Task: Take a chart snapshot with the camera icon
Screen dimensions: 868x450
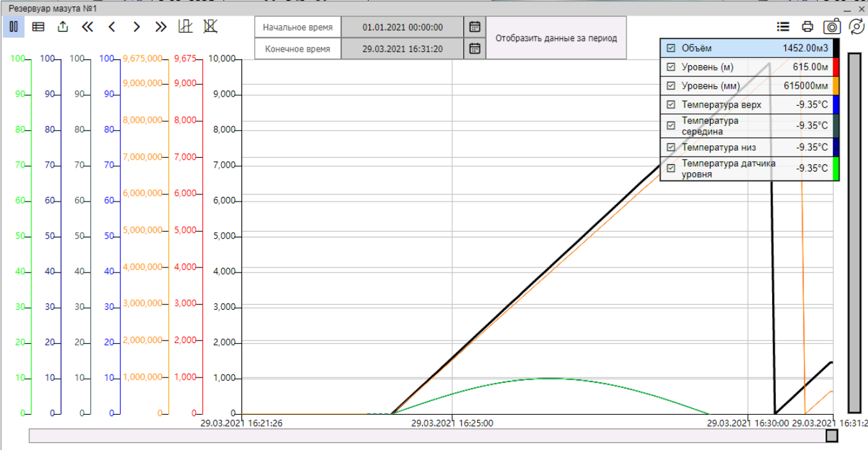Action: tap(831, 27)
